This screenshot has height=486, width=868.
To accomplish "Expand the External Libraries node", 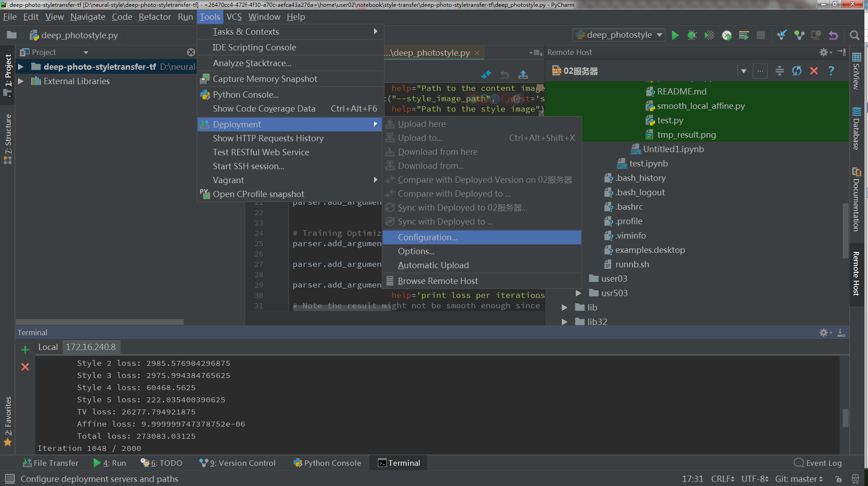I will [x=21, y=81].
